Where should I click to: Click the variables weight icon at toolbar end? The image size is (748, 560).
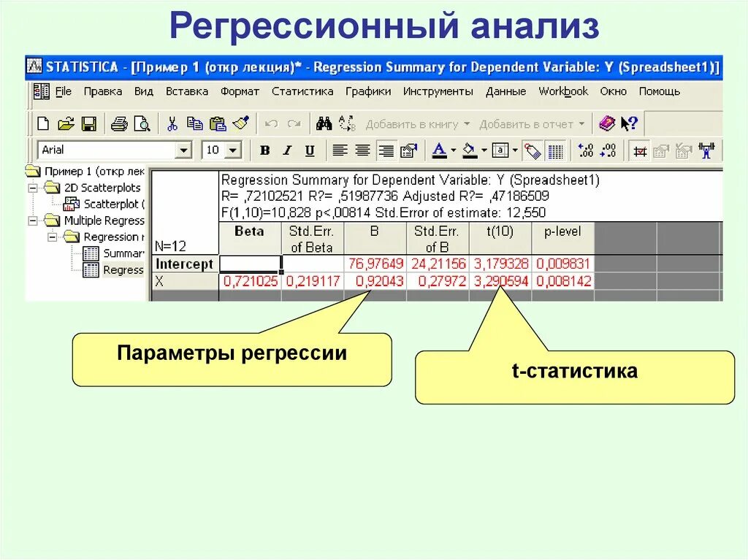tap(706, 151)
